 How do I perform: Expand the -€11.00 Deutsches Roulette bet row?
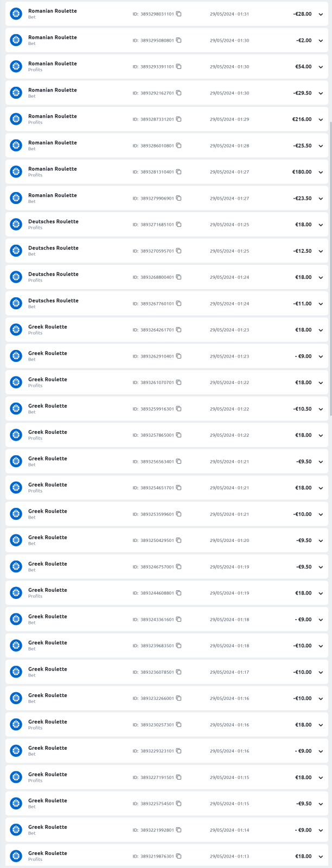pyautogui.click(x=321, y=304)
